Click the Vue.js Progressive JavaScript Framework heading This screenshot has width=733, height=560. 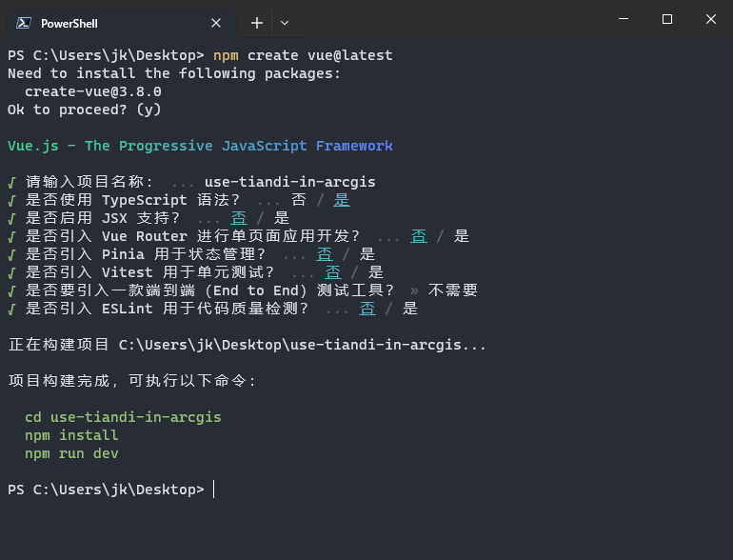(200, 146)
